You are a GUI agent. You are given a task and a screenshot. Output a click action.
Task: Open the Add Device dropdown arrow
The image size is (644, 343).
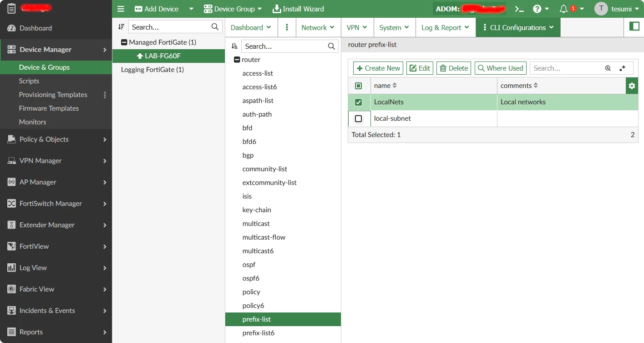191,9
